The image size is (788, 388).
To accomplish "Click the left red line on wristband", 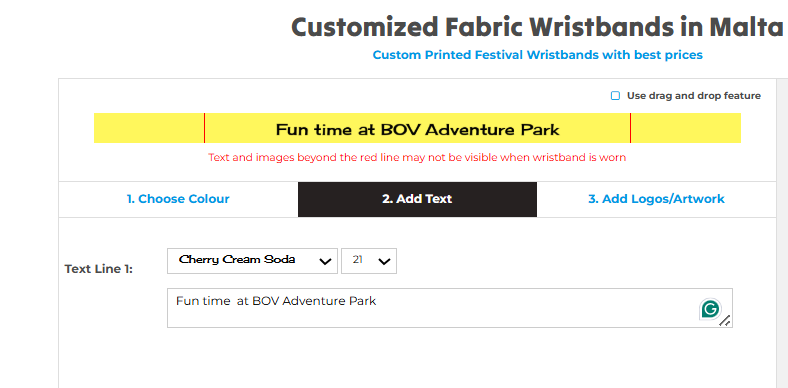I will [x=205, y=128].
